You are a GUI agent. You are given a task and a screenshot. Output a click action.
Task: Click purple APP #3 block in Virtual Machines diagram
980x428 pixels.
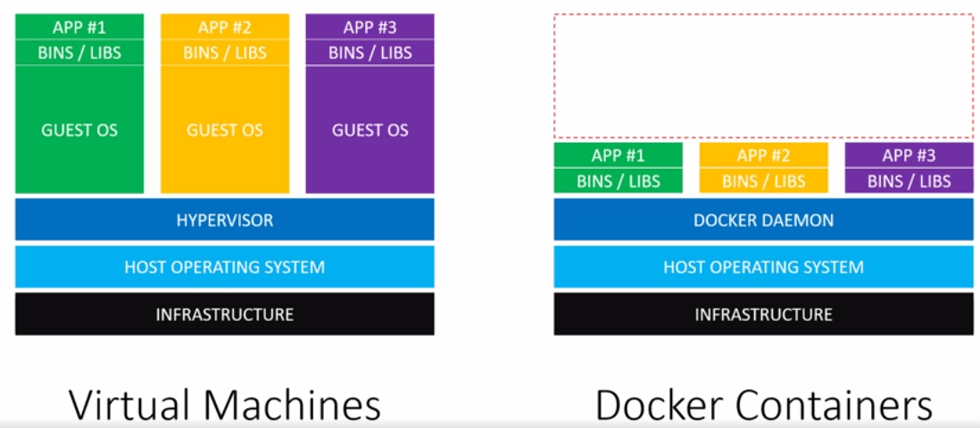click(x=370, y=27)
